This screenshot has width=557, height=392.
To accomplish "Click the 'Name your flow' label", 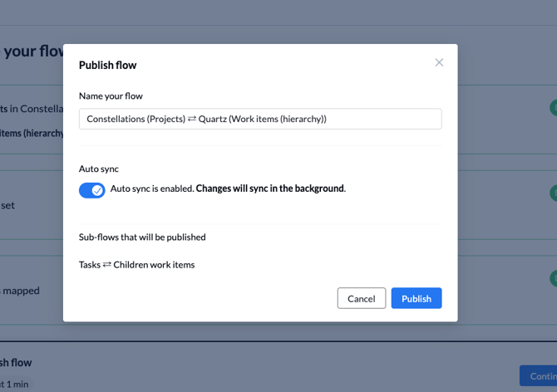I will coord(111,96).
